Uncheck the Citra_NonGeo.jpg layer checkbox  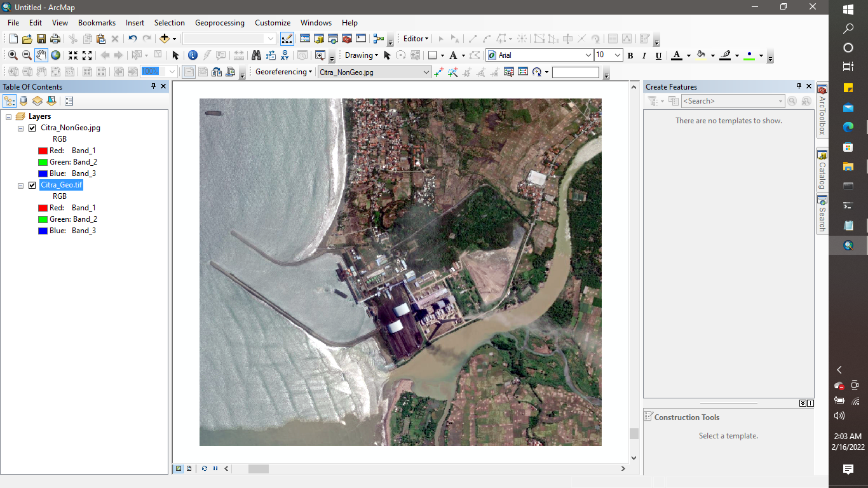[x=32, y=128]
